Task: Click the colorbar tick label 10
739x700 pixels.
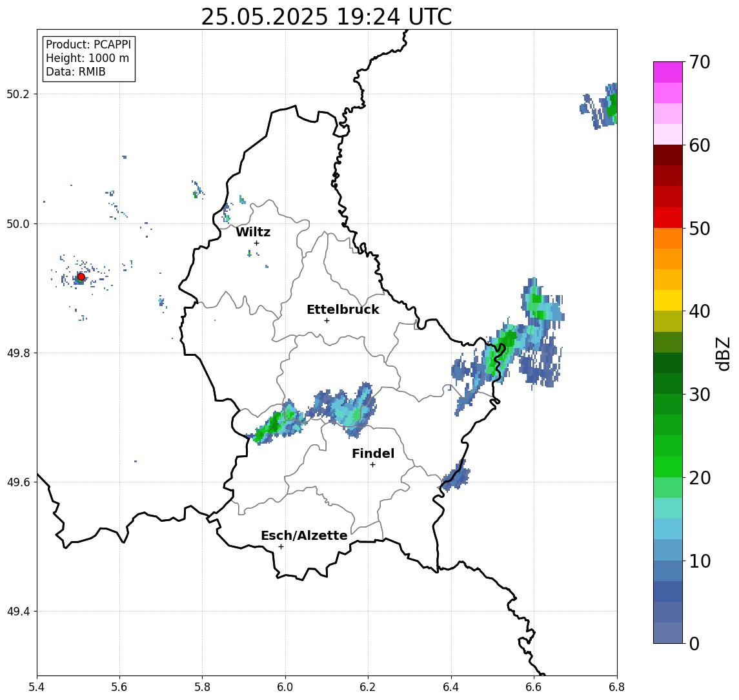Action: pyautogui.click(x=700, y=561)
